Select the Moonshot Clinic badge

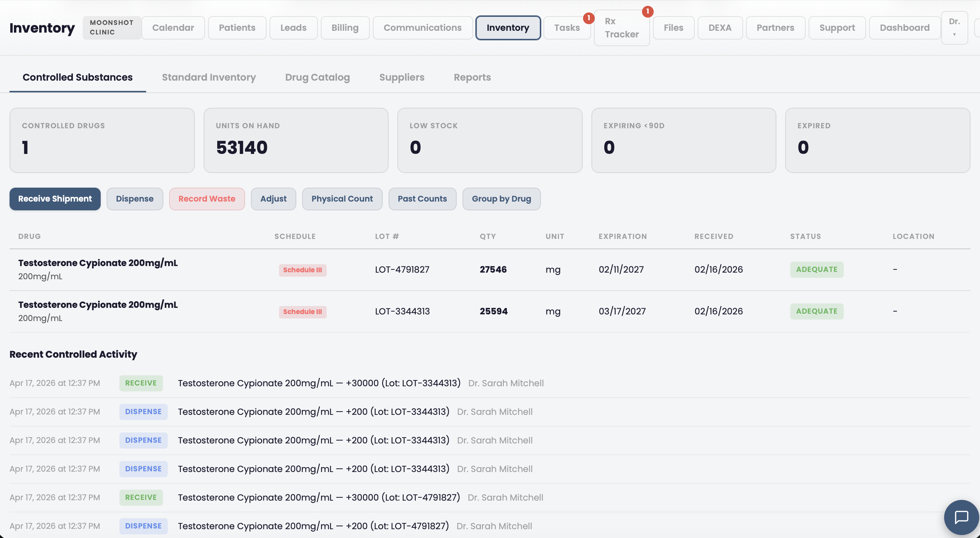111,27
